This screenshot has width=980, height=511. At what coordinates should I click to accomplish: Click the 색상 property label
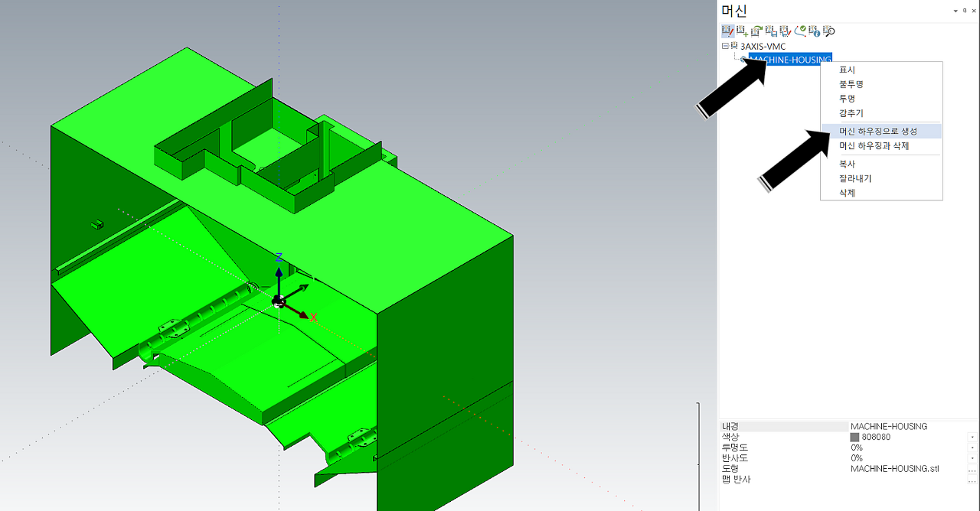click(729, 437)
